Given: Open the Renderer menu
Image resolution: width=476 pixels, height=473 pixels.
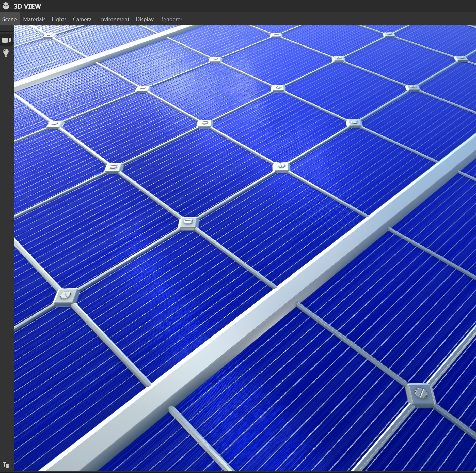Looking at the screenshot, I should tap(171, 19).
